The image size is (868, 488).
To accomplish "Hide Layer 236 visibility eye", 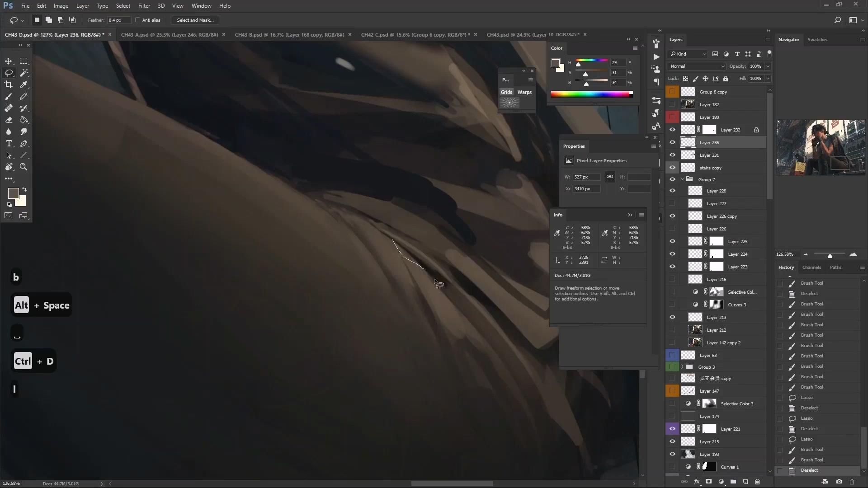I will coord(672,142).
